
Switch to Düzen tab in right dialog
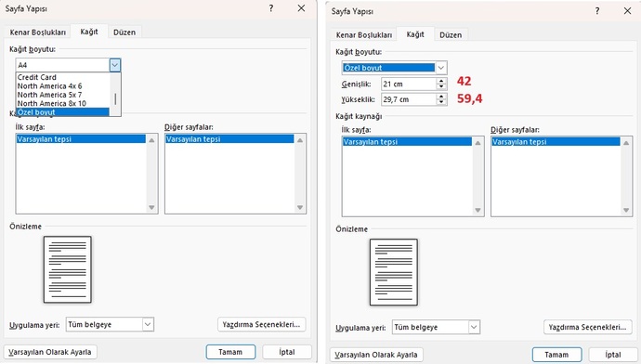[451, 35]
